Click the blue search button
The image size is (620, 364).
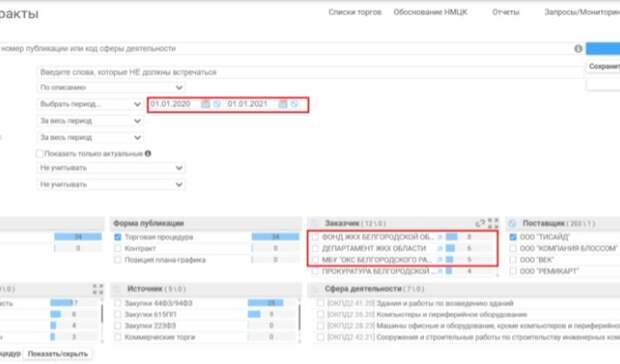(x=603, y=49)
